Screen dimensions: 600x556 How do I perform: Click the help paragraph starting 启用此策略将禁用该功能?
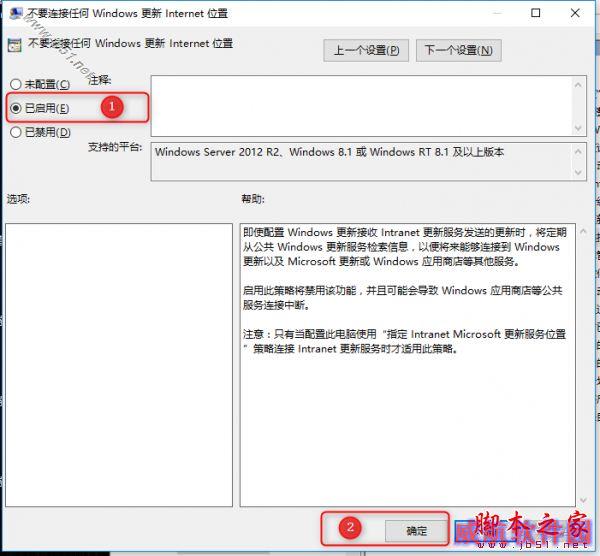(403, 298)
